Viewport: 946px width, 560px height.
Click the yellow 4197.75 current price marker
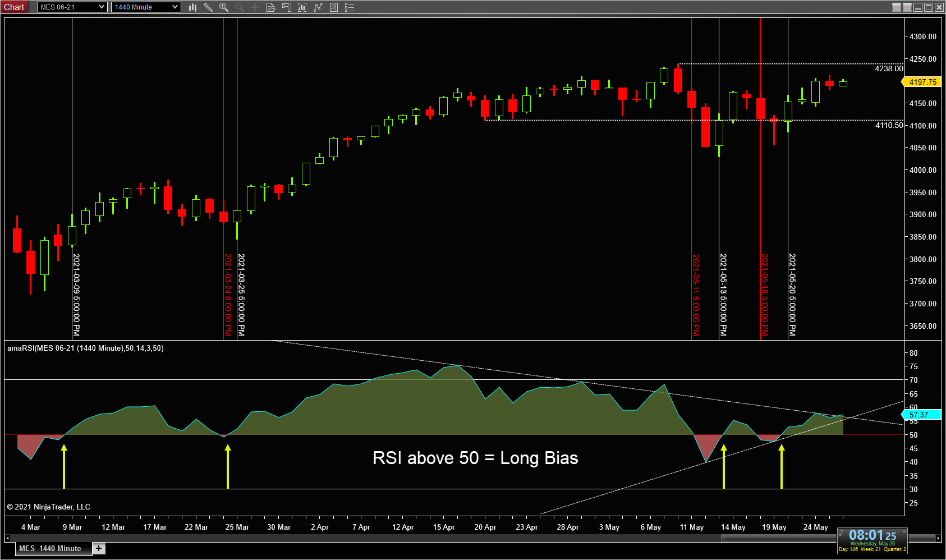921,82
